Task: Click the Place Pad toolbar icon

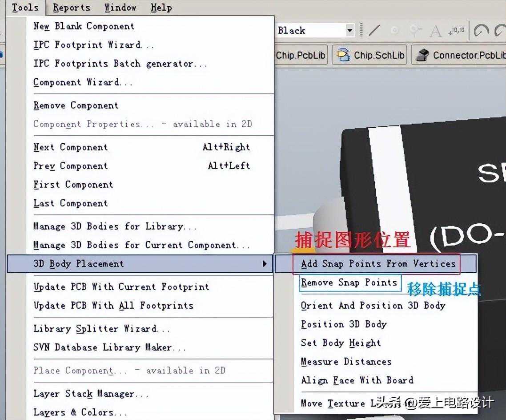Action: [x=395, y=30]
